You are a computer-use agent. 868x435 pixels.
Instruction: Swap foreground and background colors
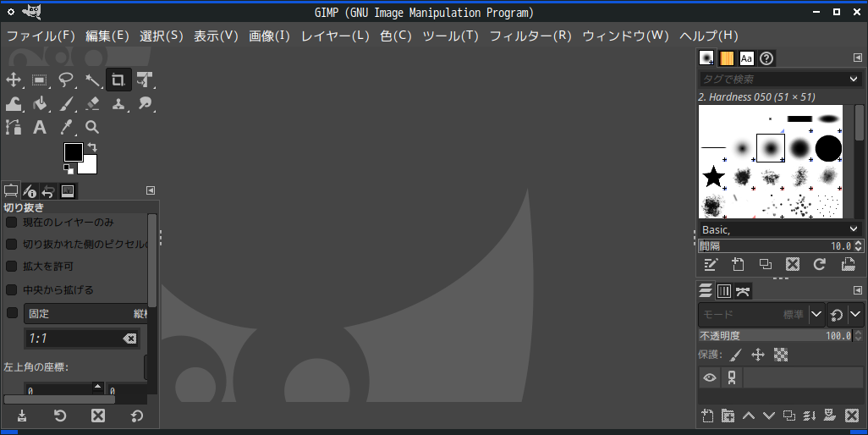pyautogui.click(x=92, y=147)
